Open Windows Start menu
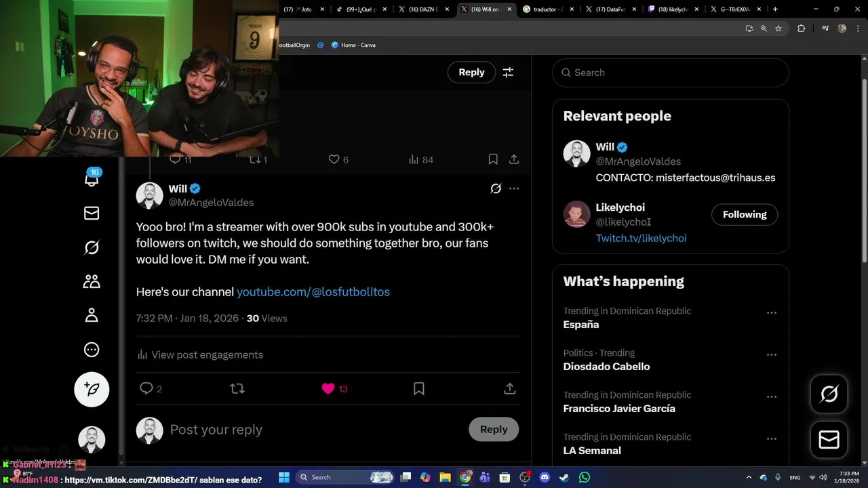The width and height of the screenshot is (868, 488). point(283,477)
